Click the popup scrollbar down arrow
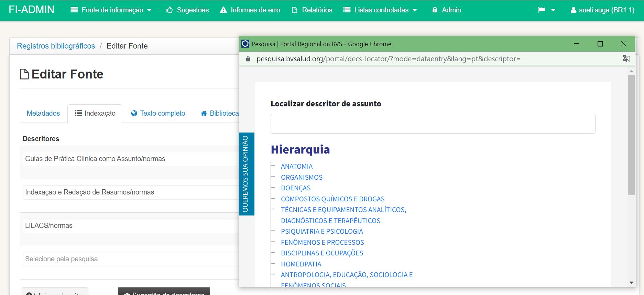644x295 pixels. pyautogui.click(x=631, y=283)
